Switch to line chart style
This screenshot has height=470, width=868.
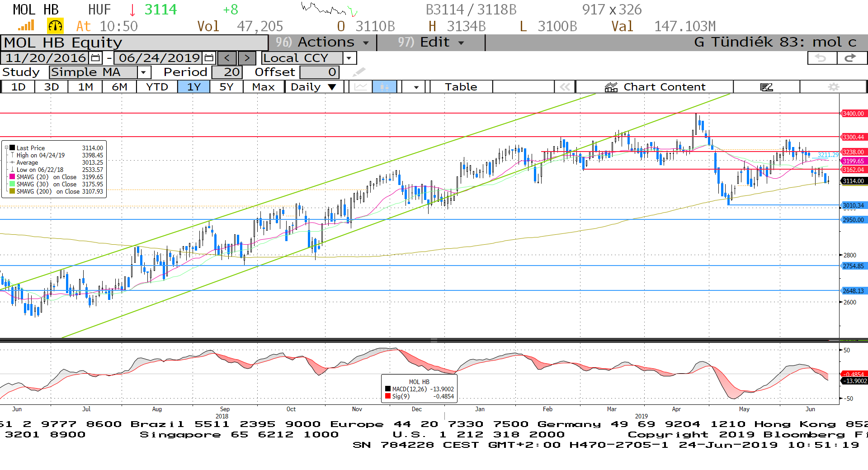click(360, 87)
